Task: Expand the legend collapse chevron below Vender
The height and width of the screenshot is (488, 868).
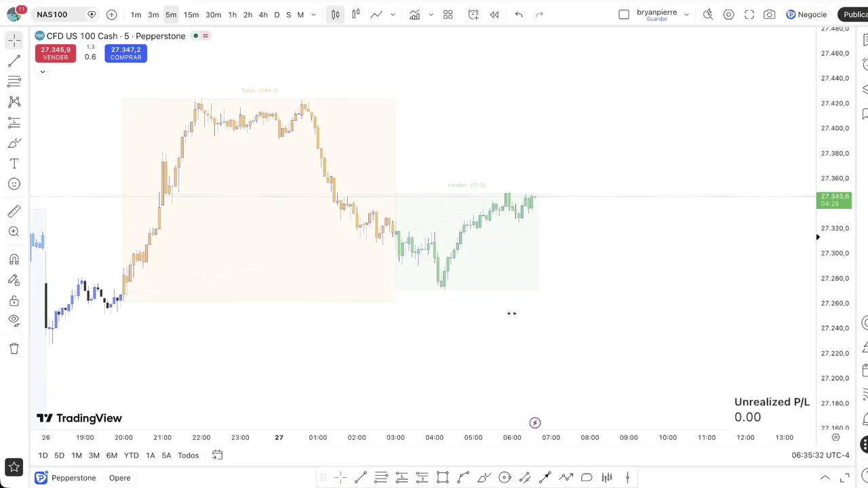Action: [x=42, y=71]
